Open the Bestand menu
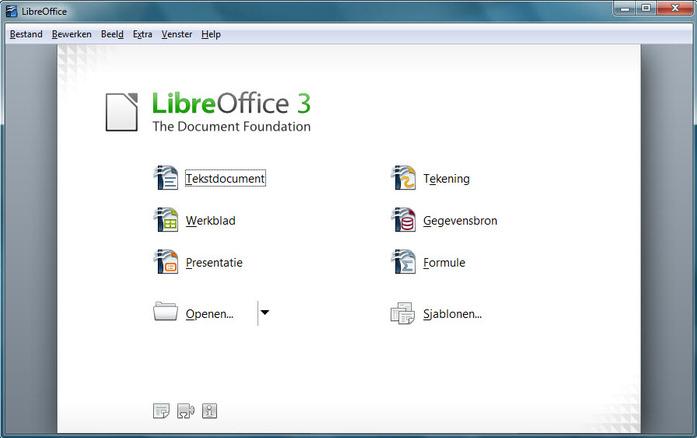The image size is (697, 438). (x=26, y=34)
